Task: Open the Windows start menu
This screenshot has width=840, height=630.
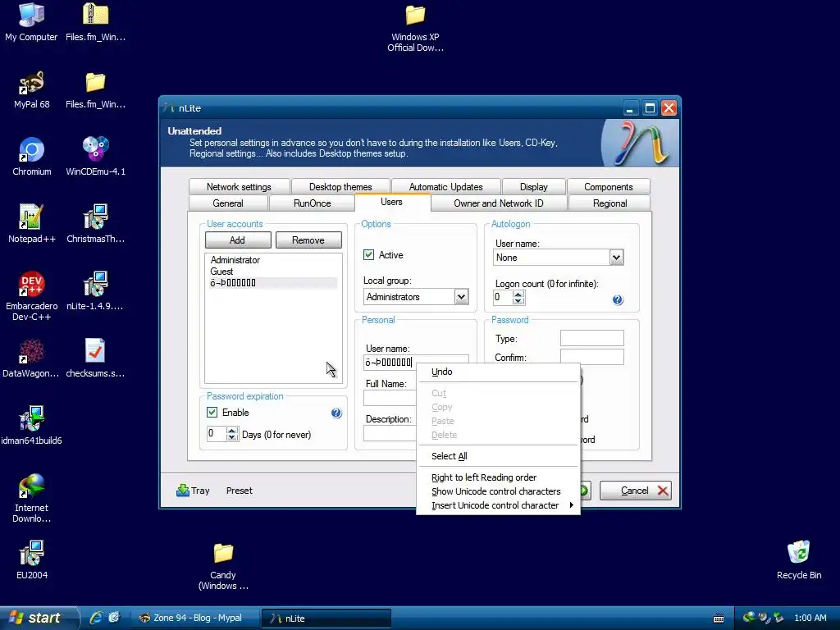Action: click(39, 618)
